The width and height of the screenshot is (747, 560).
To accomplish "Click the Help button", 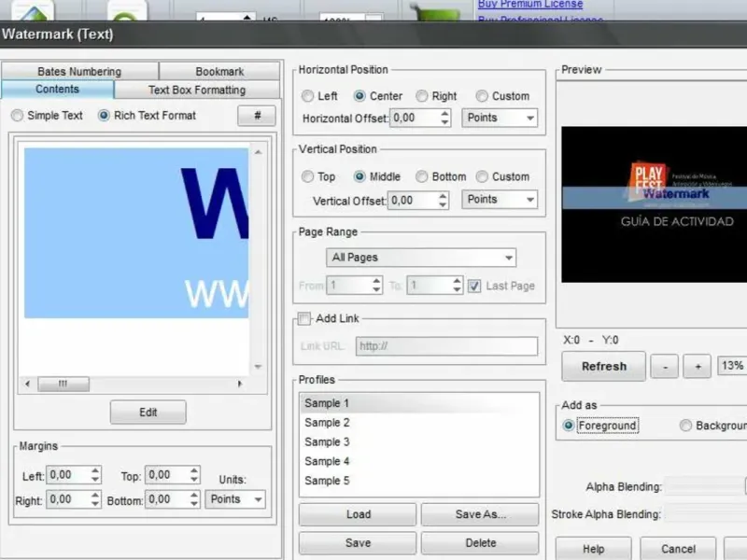I will [594, 549].
